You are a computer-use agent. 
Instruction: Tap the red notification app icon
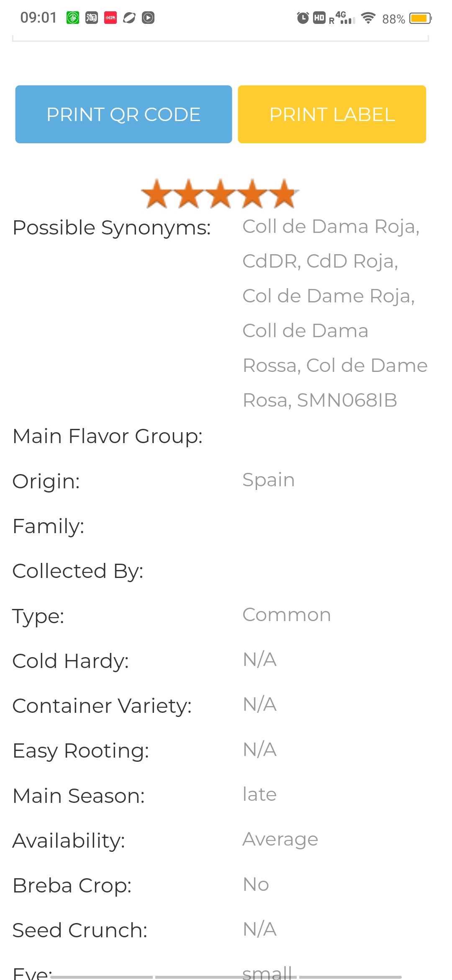[x=110, y=18]
